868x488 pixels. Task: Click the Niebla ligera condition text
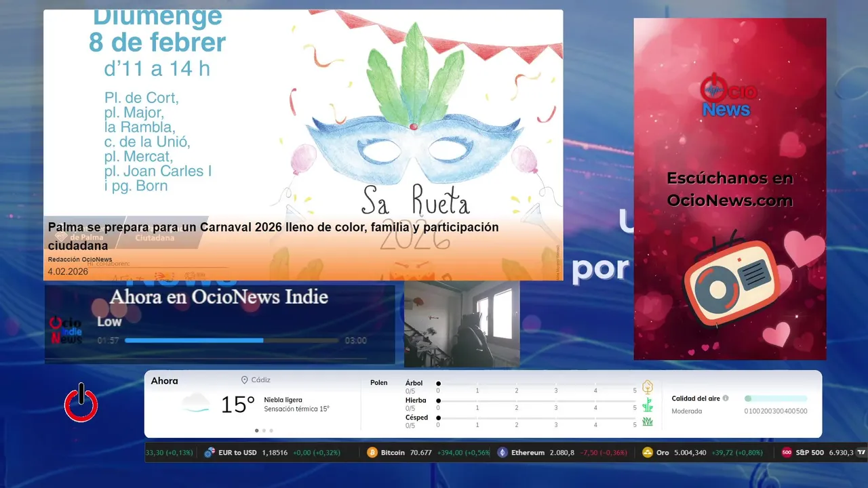click(x=283, y=400)
